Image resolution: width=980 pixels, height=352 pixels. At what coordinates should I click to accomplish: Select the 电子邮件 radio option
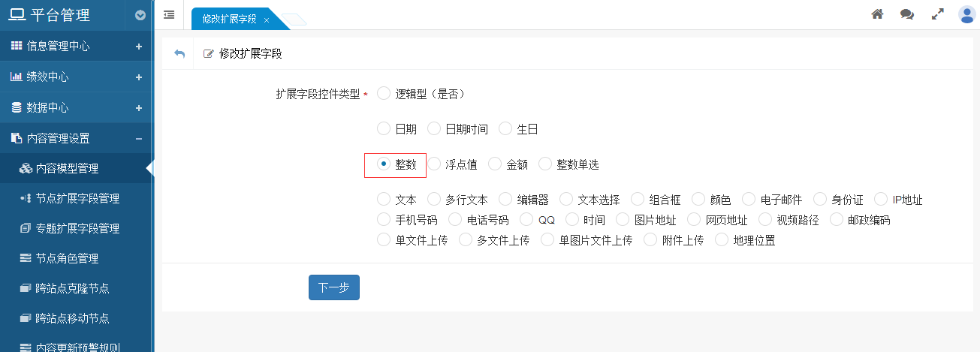[748, 200]
